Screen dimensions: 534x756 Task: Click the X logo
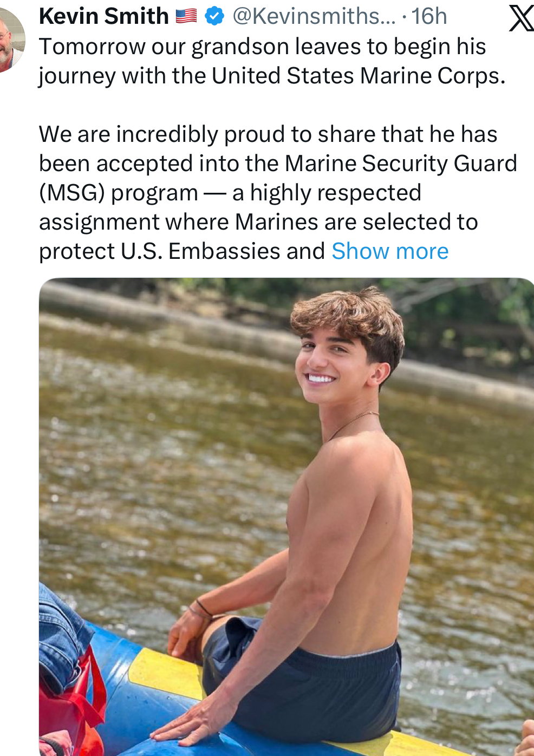click(521, 18)
